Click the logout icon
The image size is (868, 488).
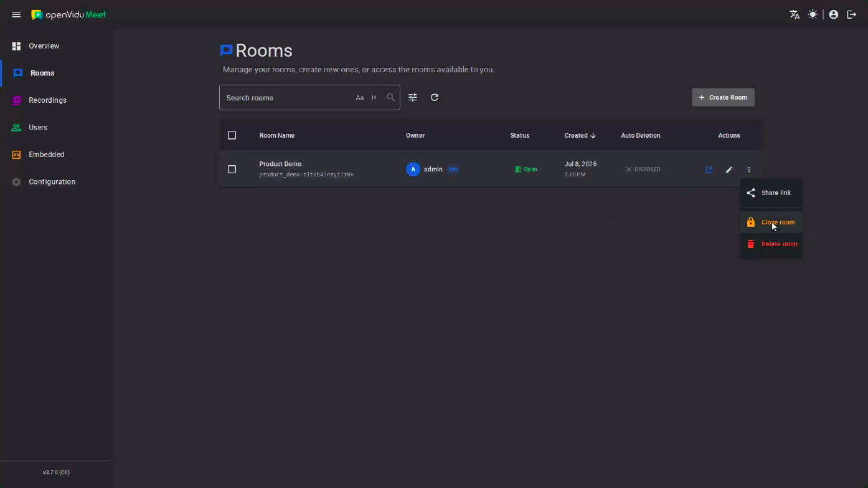point(852,14)
